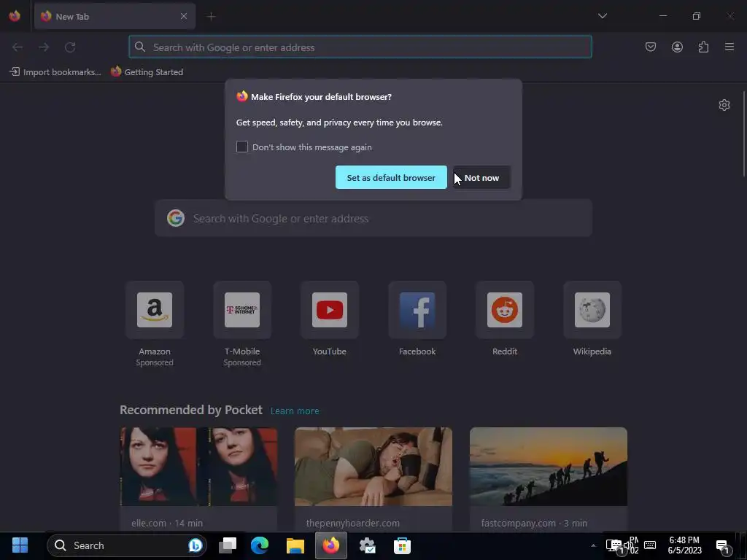The height and width of the screenshot is (560, 747).
Task: Go back with the back arrow
Action: 18,47
